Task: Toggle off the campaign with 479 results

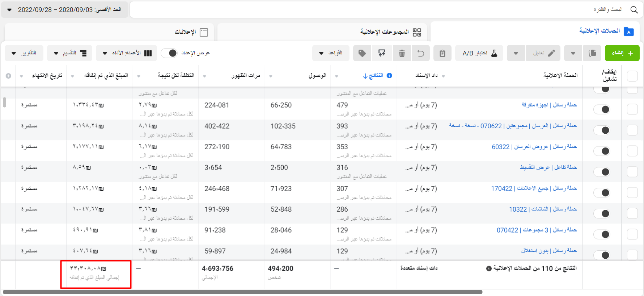Action: point(602,109)
